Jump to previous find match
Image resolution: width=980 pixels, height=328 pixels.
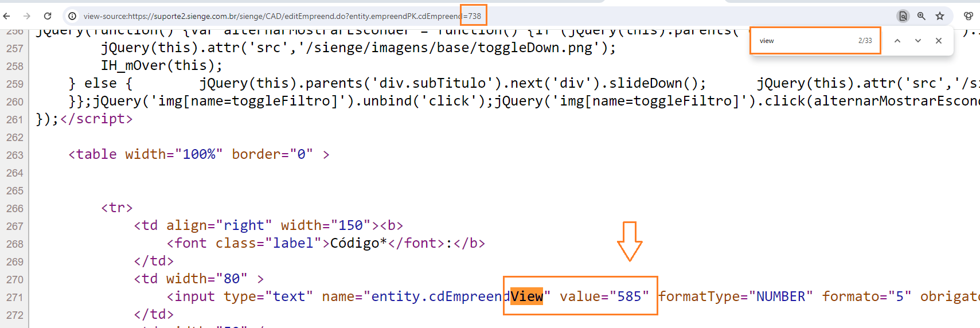(897, 41)
